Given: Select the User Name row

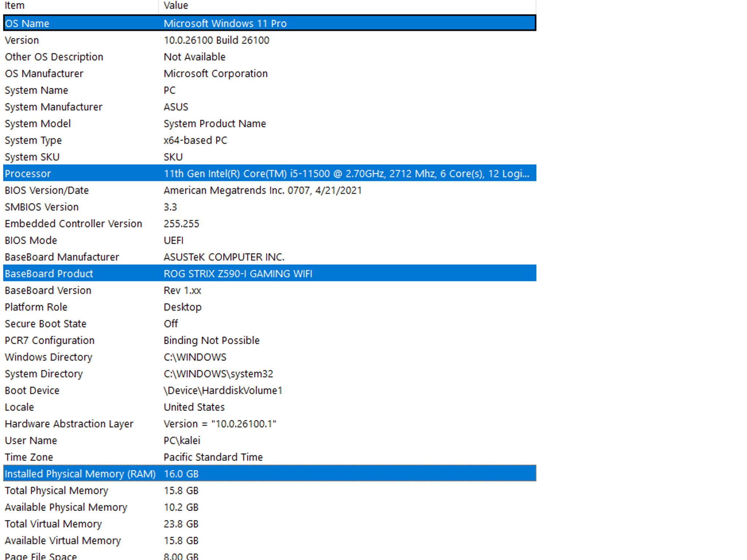Looking at the screenshot, I should 146,440.
